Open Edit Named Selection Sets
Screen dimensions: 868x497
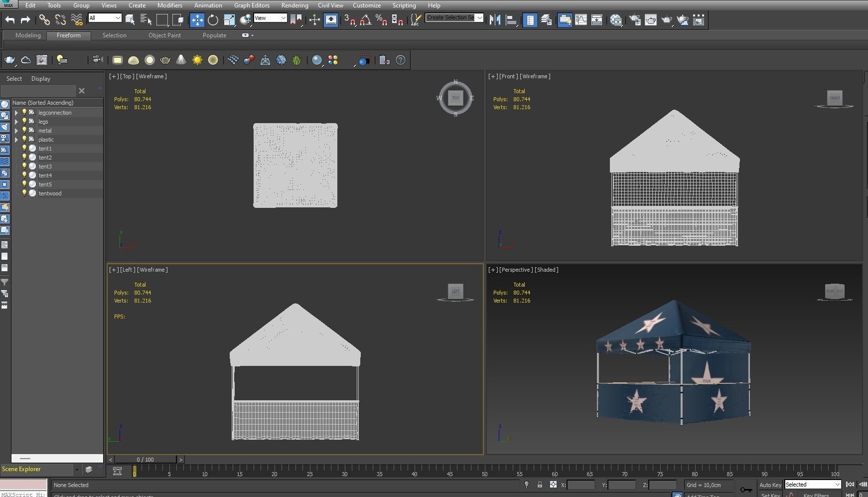415,20
